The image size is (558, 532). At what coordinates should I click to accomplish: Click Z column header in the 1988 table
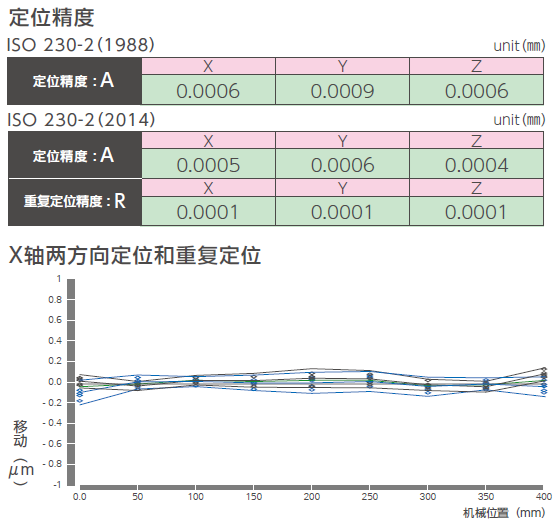click(x=477, y=66)
